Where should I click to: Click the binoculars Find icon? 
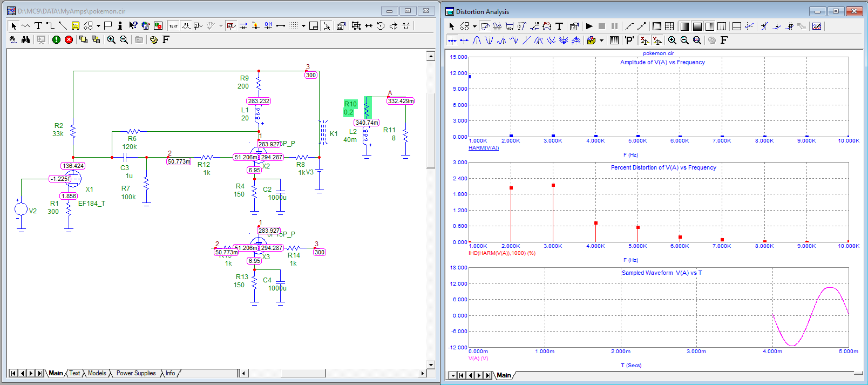click(25, 39)
